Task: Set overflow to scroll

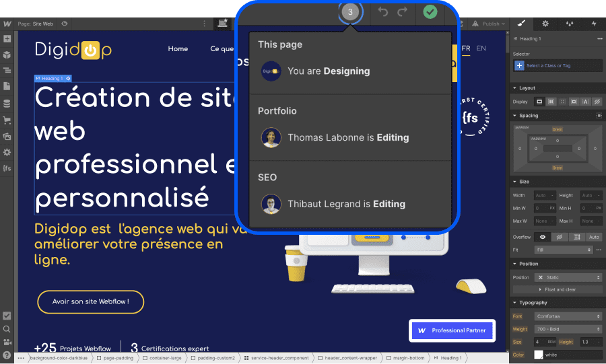Action: (x=576, y=237)
